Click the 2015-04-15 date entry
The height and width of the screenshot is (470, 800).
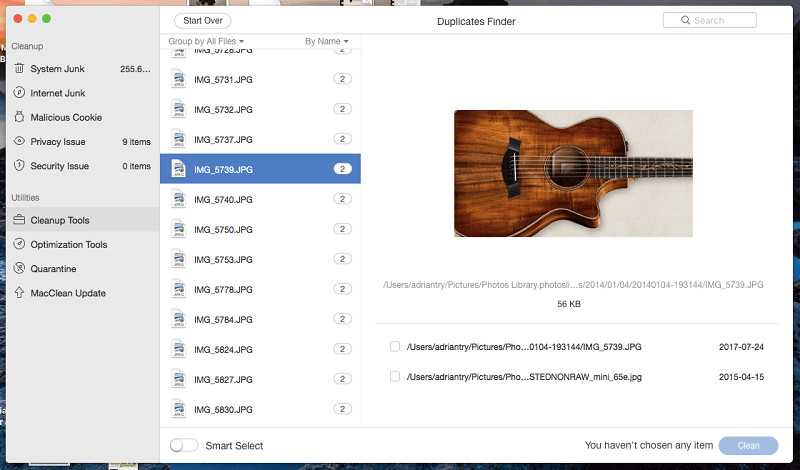pos(741,377)
